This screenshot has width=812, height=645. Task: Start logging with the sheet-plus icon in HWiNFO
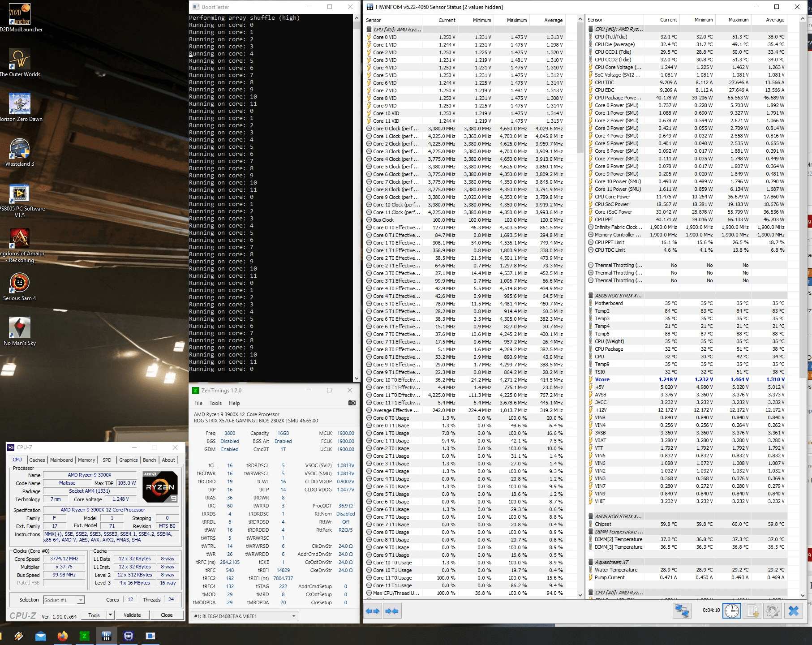tap(752, 611)
